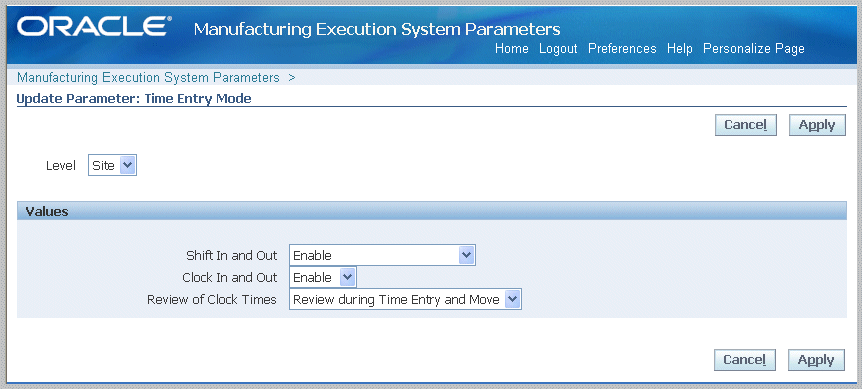Click the Logout link
862x389 pixels.
[558, 49]
